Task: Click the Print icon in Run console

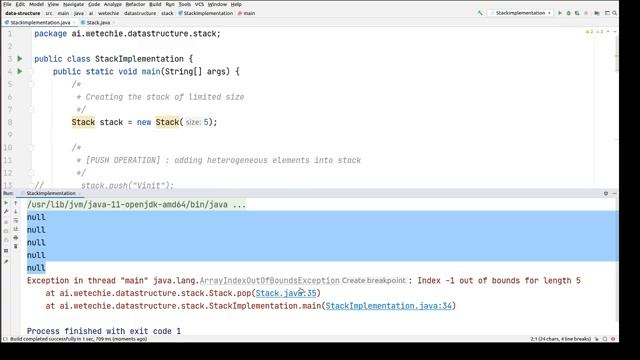Action: coord(16,238)
